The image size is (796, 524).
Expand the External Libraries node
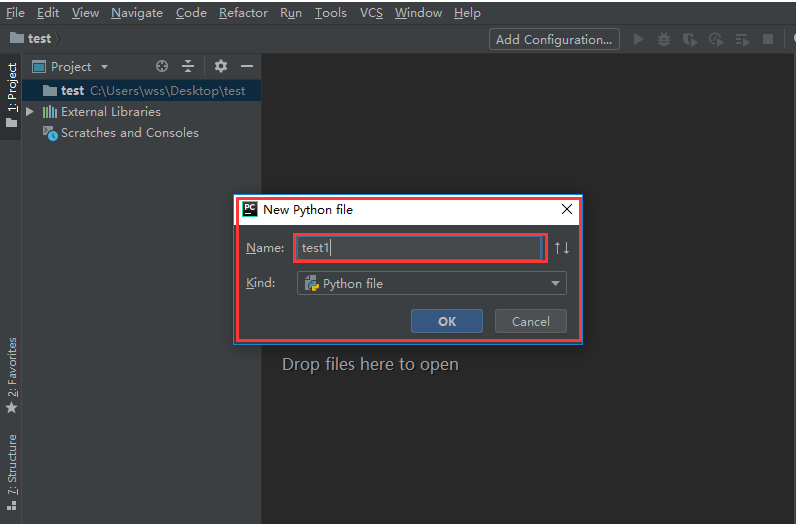point(30,112)
